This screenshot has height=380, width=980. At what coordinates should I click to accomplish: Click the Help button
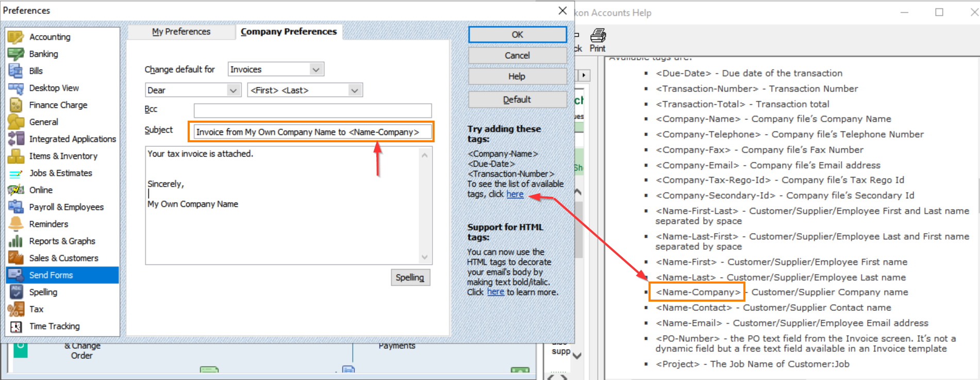click(517, 76)
